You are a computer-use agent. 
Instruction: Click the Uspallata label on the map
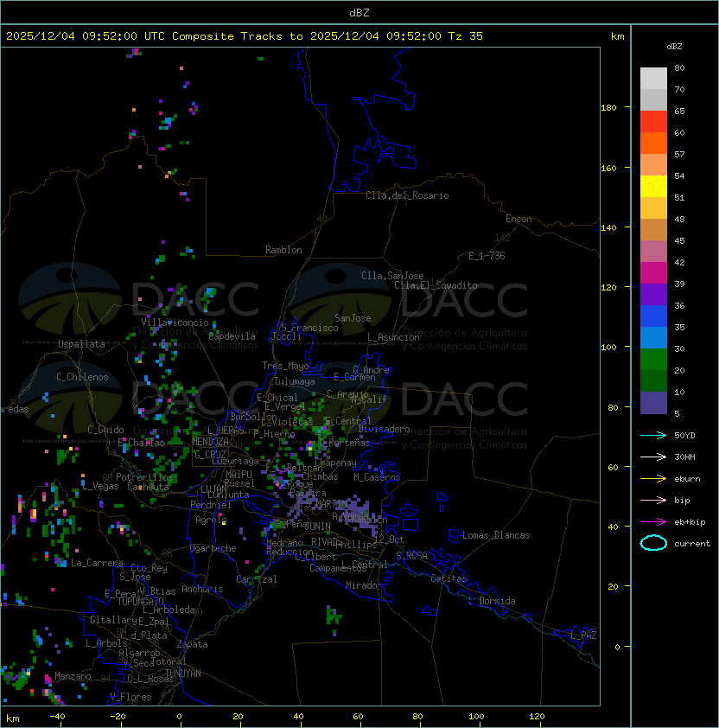[x=80, y=344]
